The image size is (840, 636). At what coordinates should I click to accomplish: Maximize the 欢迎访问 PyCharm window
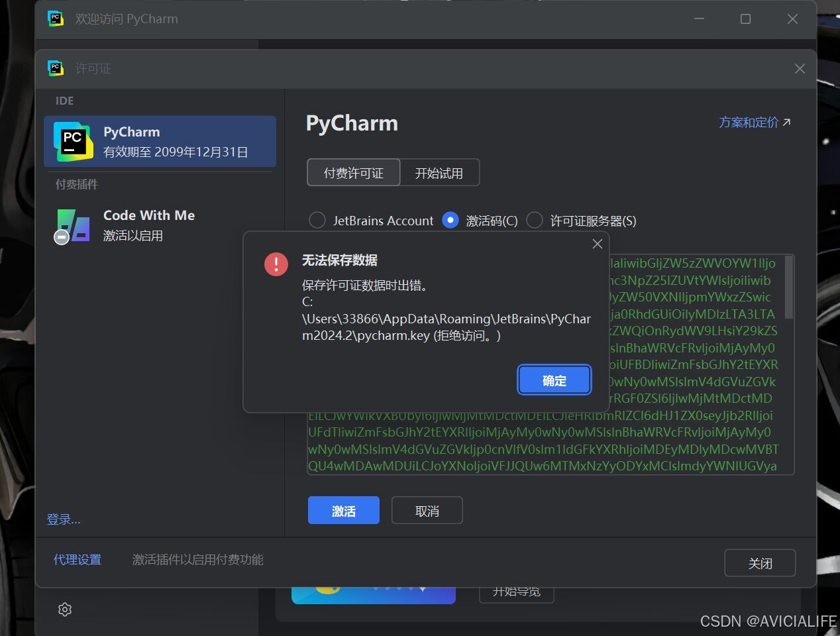point(745,19)
